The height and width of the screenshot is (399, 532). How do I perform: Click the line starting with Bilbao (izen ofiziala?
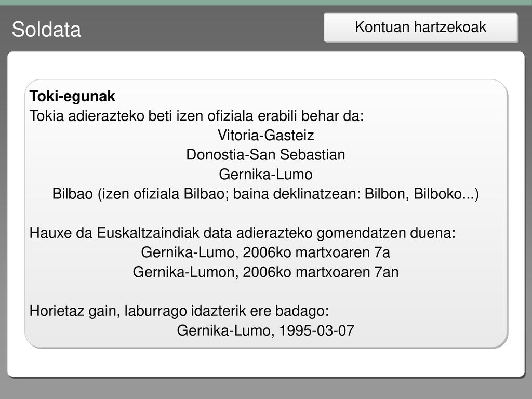tap(265, 194)
